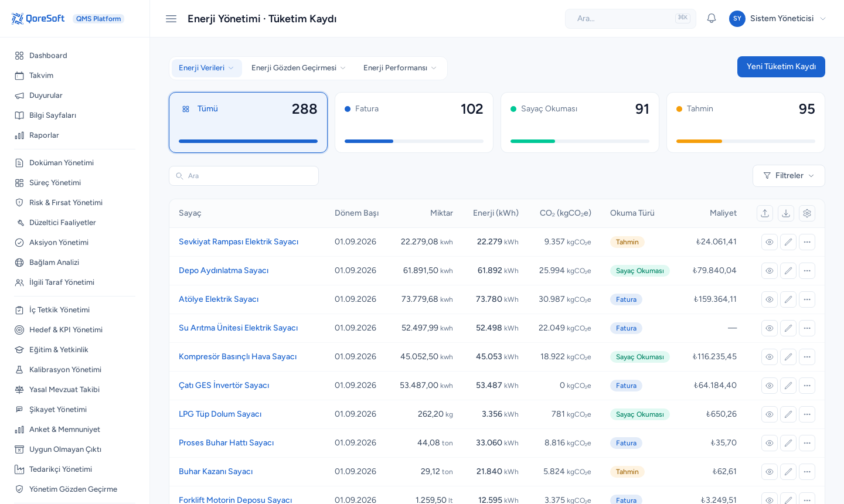Click the Sayaç Okuması card progress bar
The height and width of the screenshot is (504, 844).
pyautogui.click(x=580, y=141)
